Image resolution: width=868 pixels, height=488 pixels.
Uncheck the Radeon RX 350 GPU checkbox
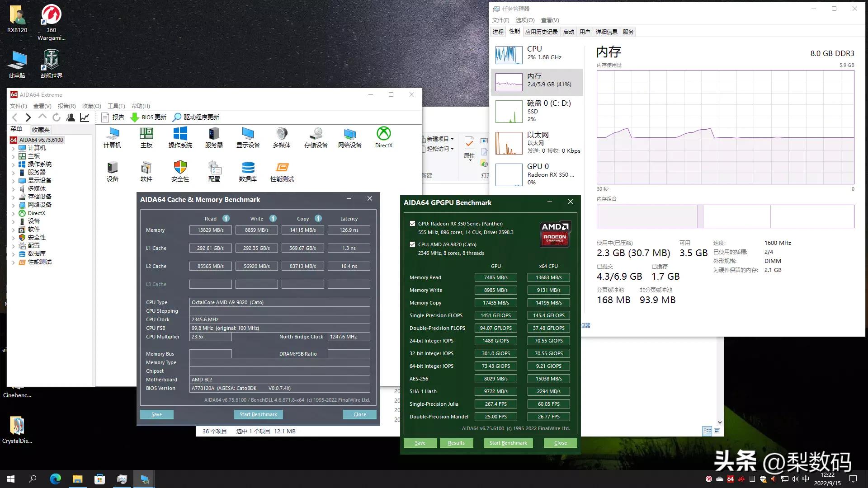(412, 223)
